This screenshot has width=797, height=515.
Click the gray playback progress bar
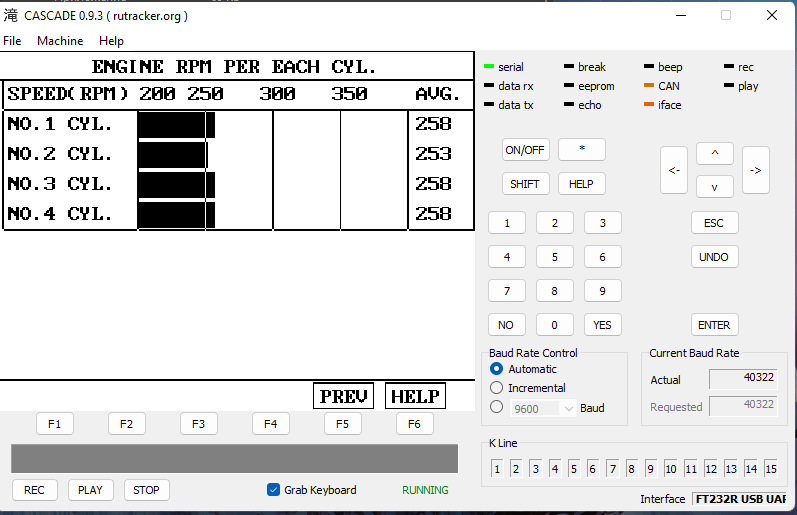[x=234, y=458]
